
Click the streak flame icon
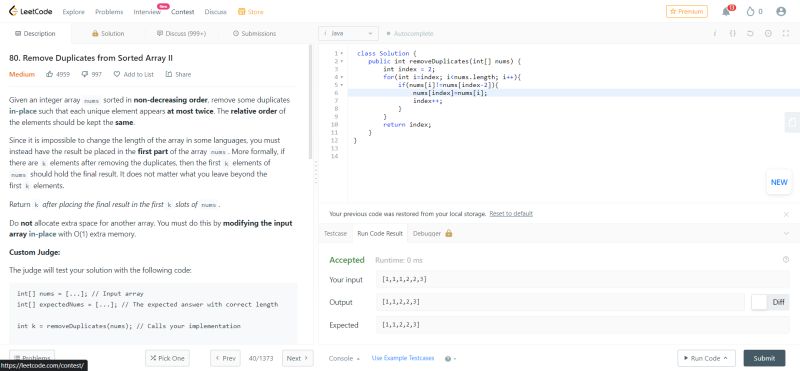[750, 11]
